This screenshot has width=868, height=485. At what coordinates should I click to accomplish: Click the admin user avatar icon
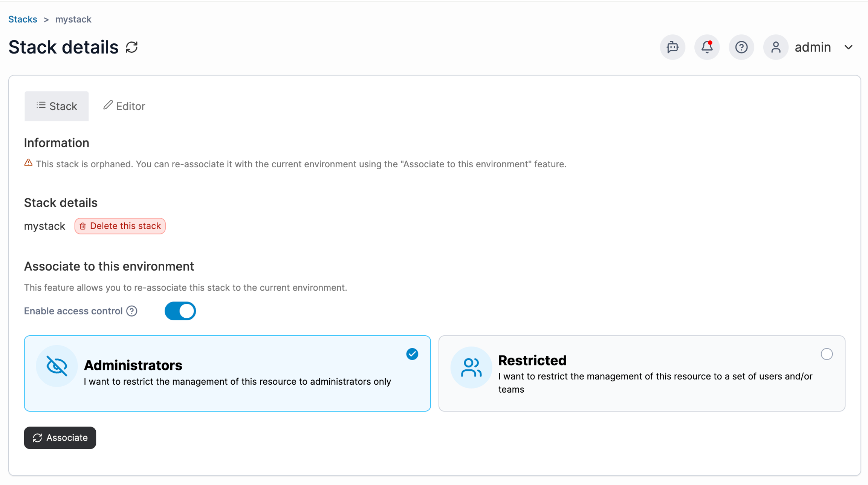pyautogui.click(x=775, y=47)
